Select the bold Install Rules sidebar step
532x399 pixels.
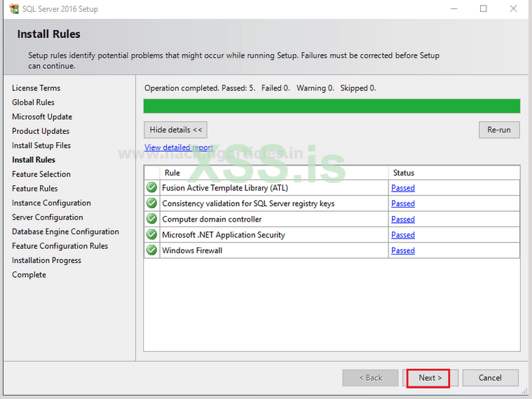point(34,160)
